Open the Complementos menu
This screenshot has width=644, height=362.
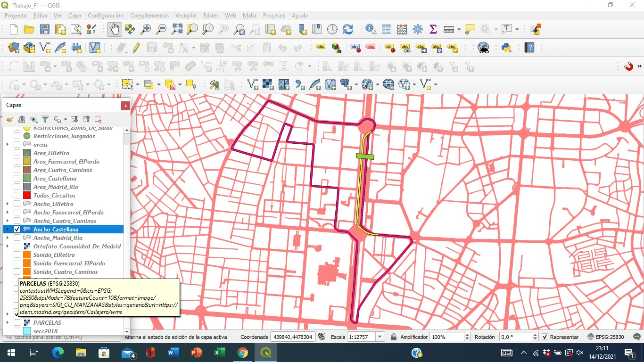pyautogui.click(x=149, y=16)
